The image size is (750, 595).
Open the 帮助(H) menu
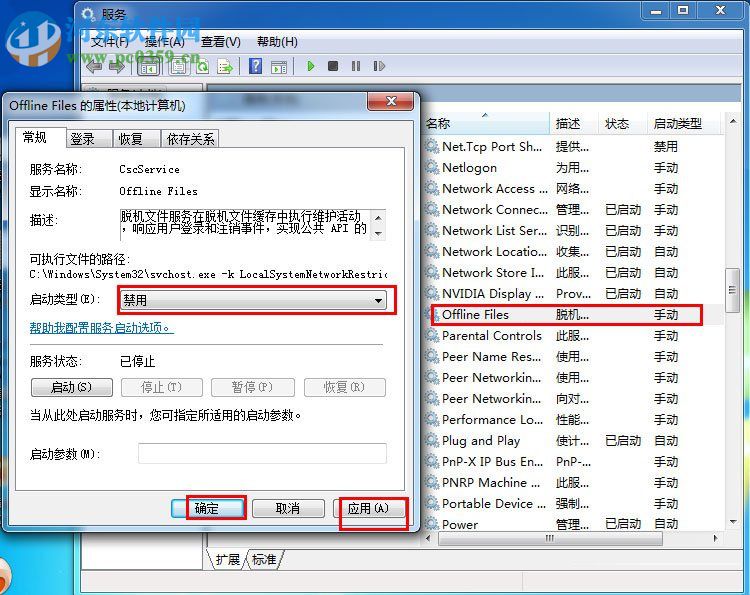coord(277,42)
